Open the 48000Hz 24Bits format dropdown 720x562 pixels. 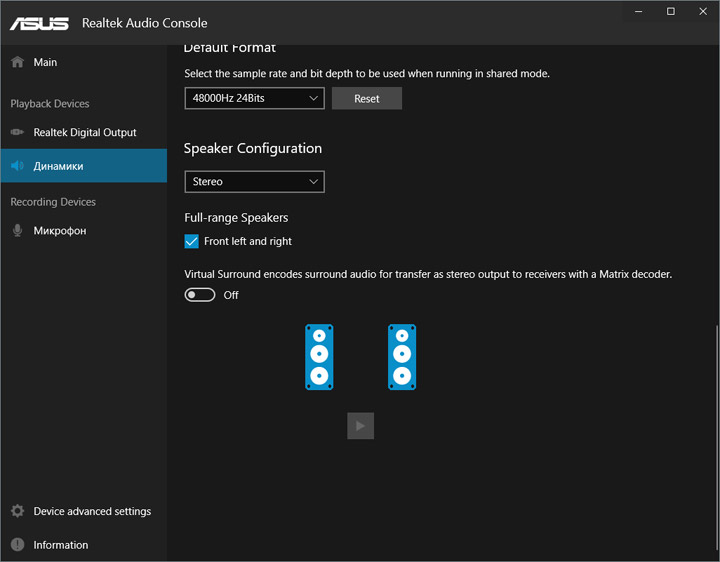254,99
